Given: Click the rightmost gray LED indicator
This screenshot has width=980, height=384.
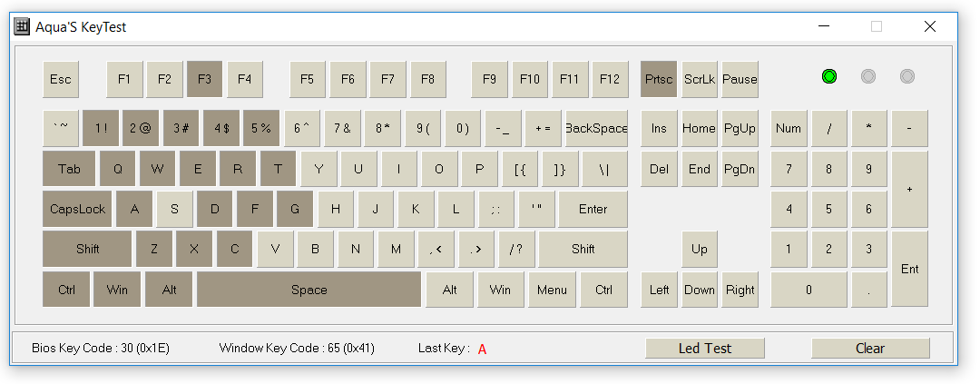Looking at the screenshot, I should click(x=906, y=76).
